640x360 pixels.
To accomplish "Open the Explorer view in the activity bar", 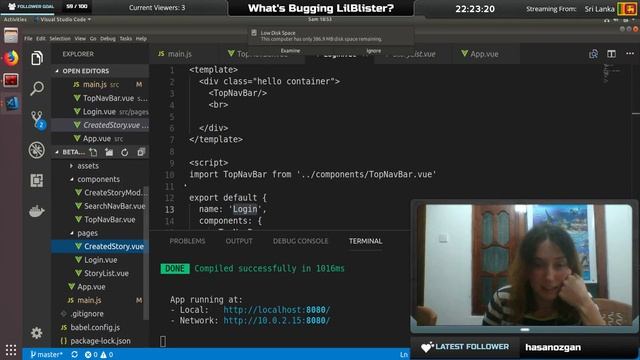I will [37, 58].
